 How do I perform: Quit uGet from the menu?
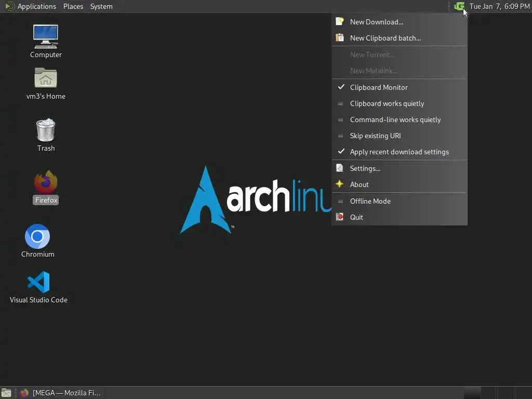point(400,217)
